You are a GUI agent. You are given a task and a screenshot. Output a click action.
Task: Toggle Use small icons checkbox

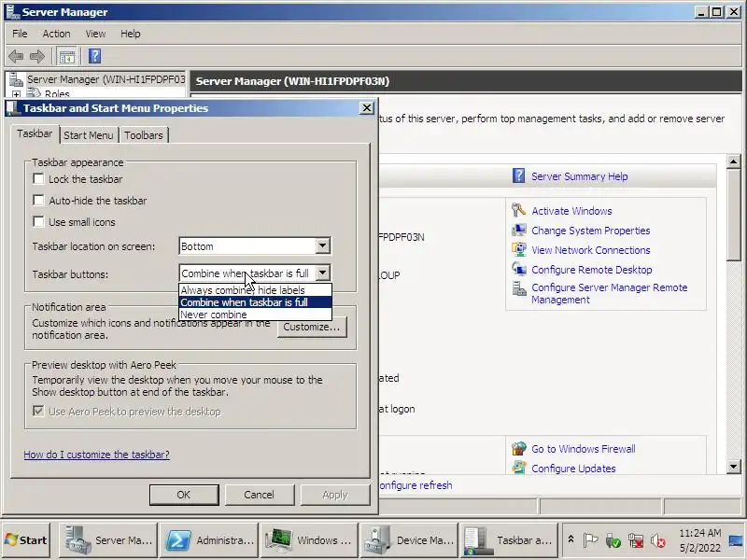click(x=38, y=222)
